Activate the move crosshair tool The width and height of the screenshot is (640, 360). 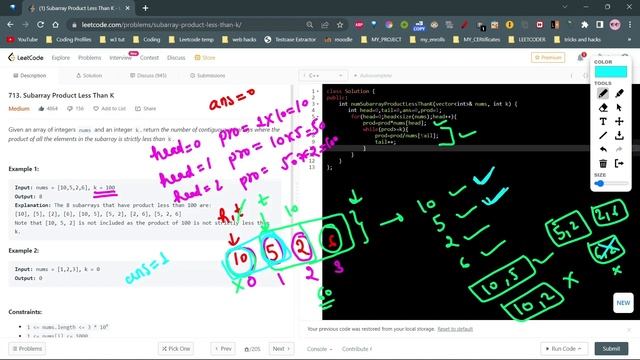click(619, 122)
